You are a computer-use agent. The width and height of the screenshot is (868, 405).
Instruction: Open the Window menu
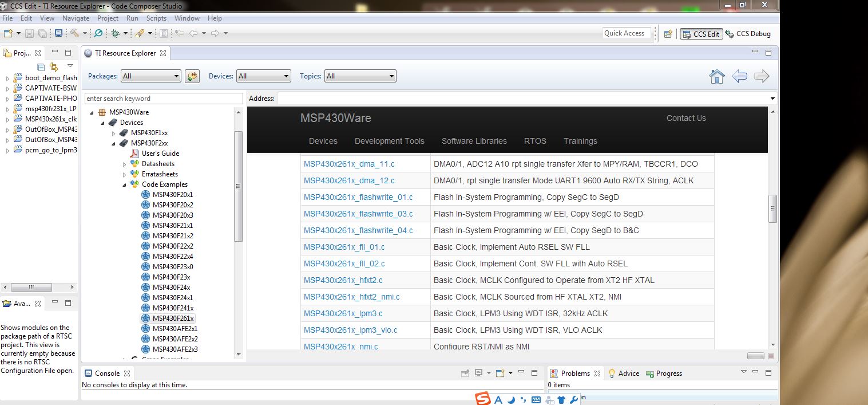click(187, 18)
